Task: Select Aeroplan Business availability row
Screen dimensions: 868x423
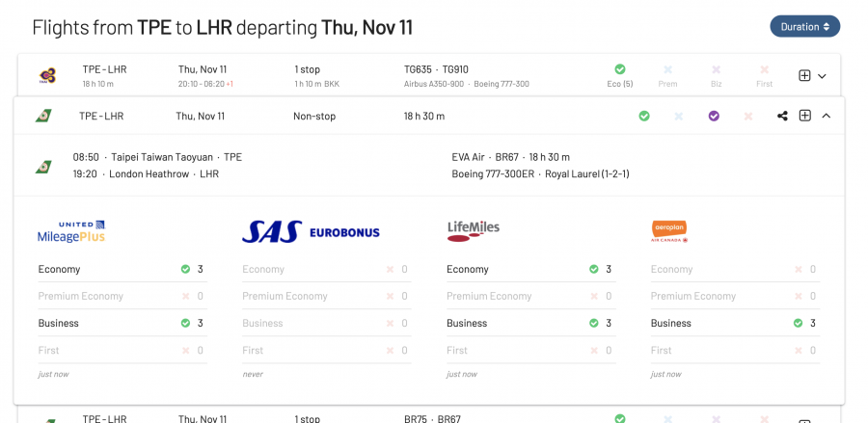Action: [x=734, y=323]
